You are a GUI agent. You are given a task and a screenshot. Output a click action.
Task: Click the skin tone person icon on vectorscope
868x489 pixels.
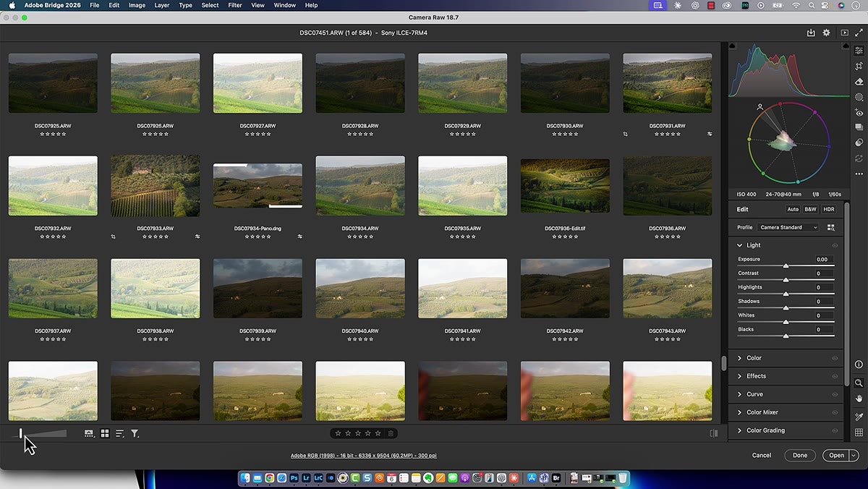760,107
